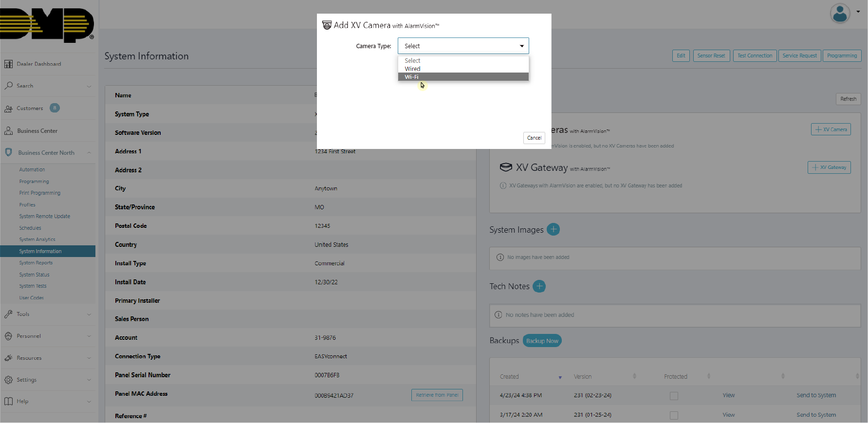
Task: Check Protected box for 4/23/24 backup
Action: pyautogui.click(x=674, y=396)
